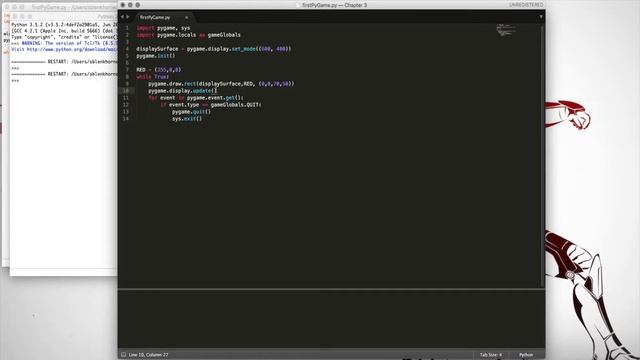Click set_mode in the code
The width and height of the screenshot is (640, 360).
[244, 49]
